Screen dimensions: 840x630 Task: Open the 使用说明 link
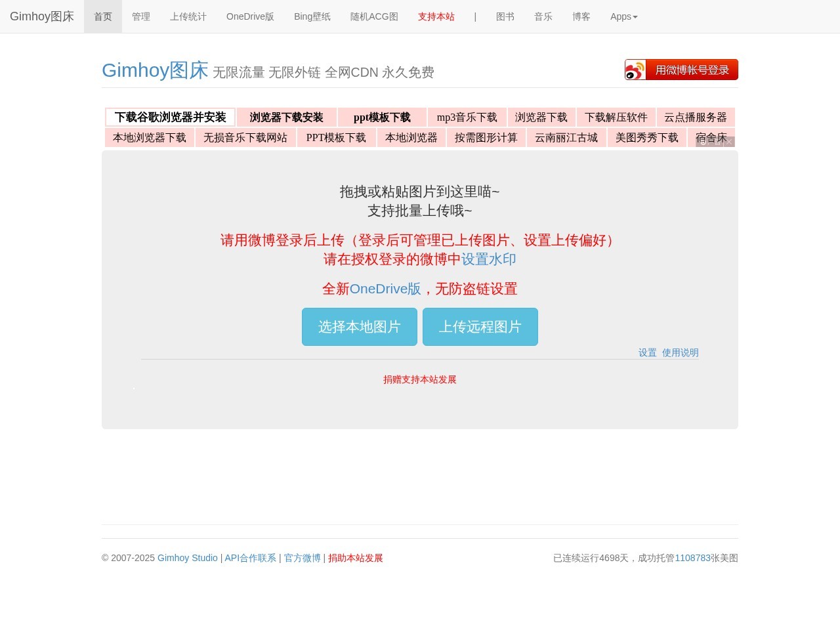coord(681,352)
